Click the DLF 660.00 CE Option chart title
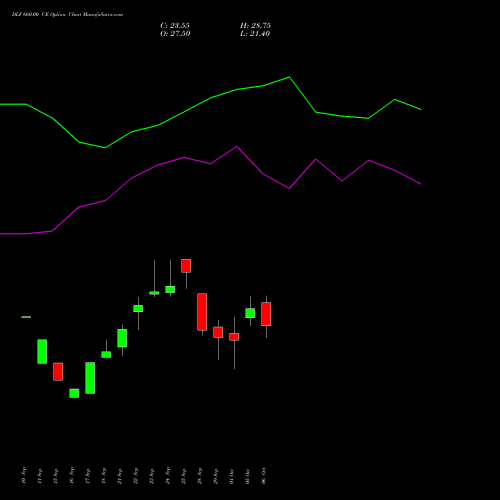Viewport: 500px width, 500px height. tap(67, 15)
